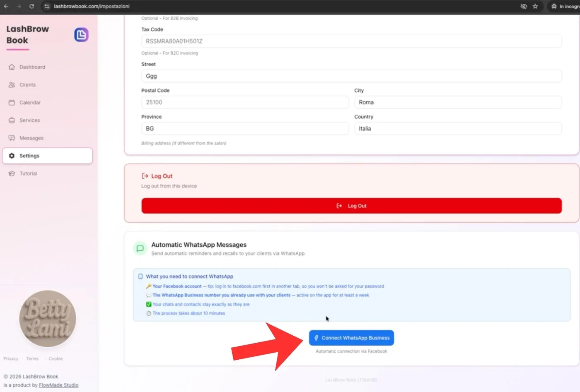The width and height of the screenshot is (580, 392).
Task: Click the LashBrow Book title text
Action: click(27, 35)
